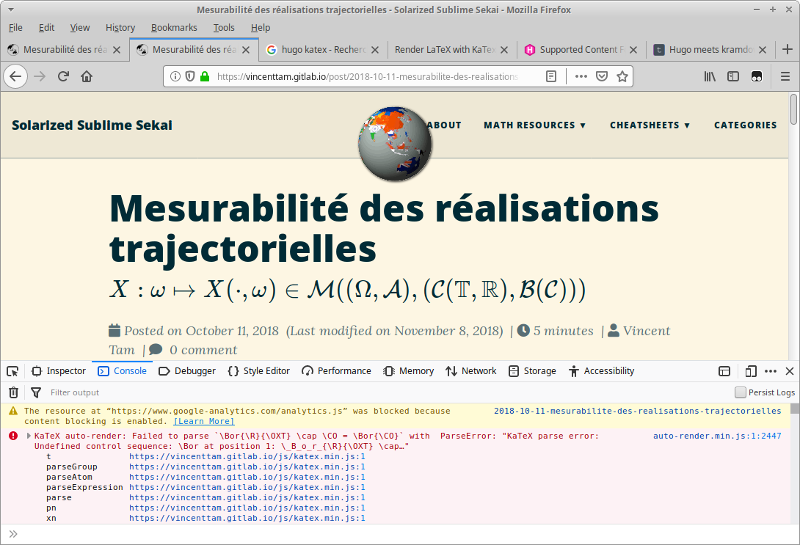Switch to the Network DevTools tab

pos(471,371)
